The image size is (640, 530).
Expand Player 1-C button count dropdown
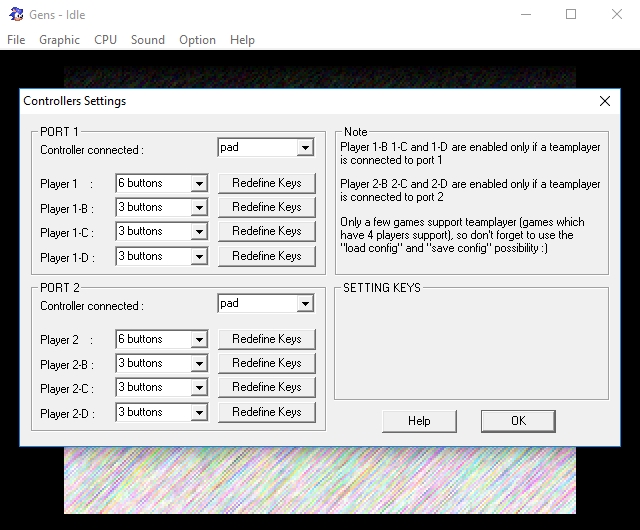tap(199, 232)
